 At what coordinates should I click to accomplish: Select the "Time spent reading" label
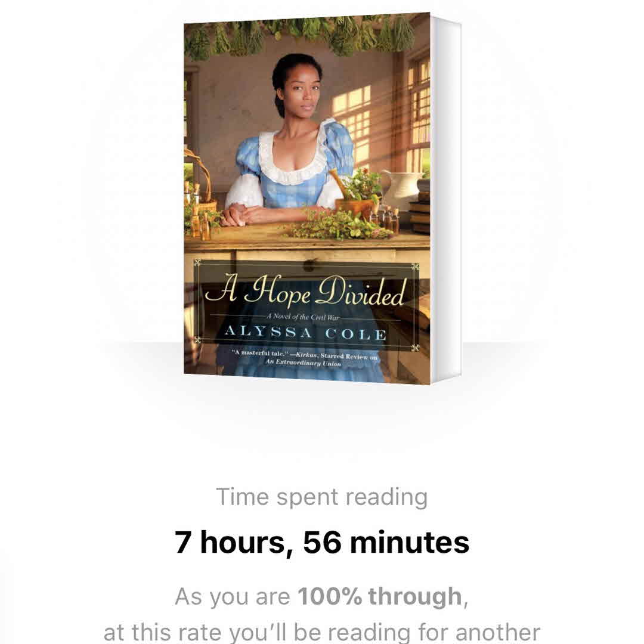[x=321, y=497]
